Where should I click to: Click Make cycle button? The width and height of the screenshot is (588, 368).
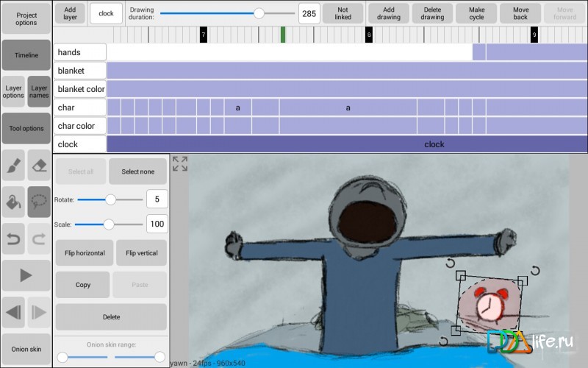click(x=476, y=13)
